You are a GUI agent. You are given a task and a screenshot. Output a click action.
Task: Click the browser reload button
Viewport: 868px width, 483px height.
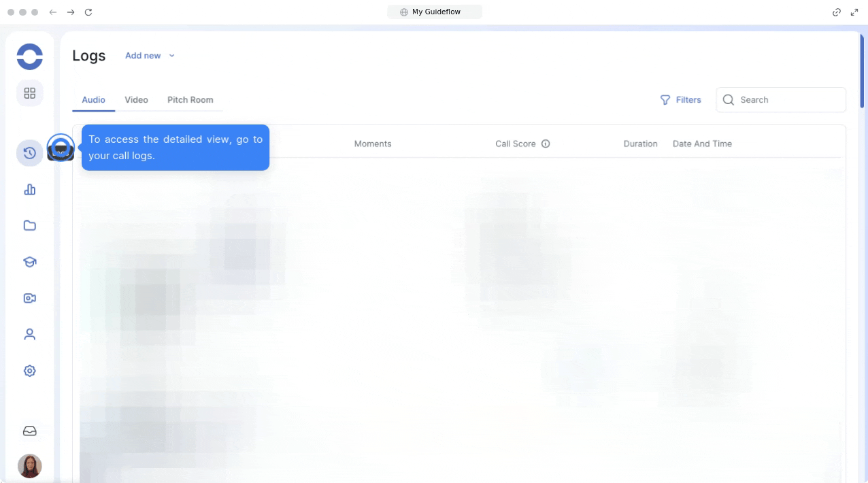pyautogui.click(x=88, y=12)
